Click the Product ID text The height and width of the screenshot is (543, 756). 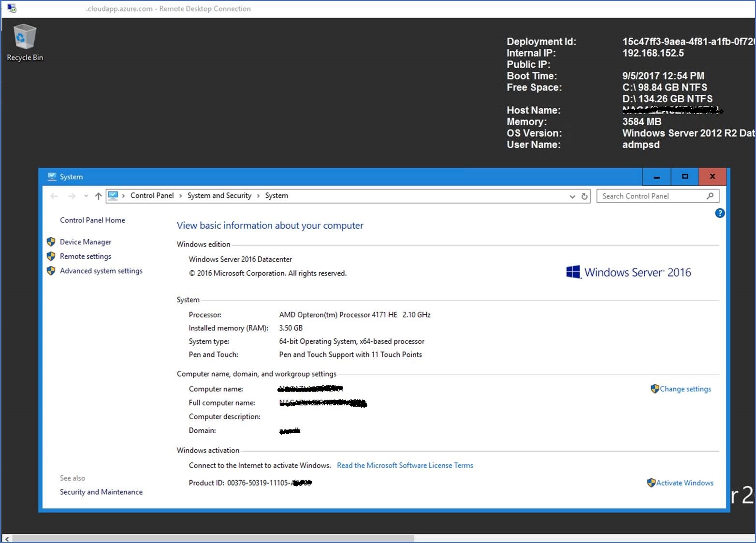click(x=250, y=483)
